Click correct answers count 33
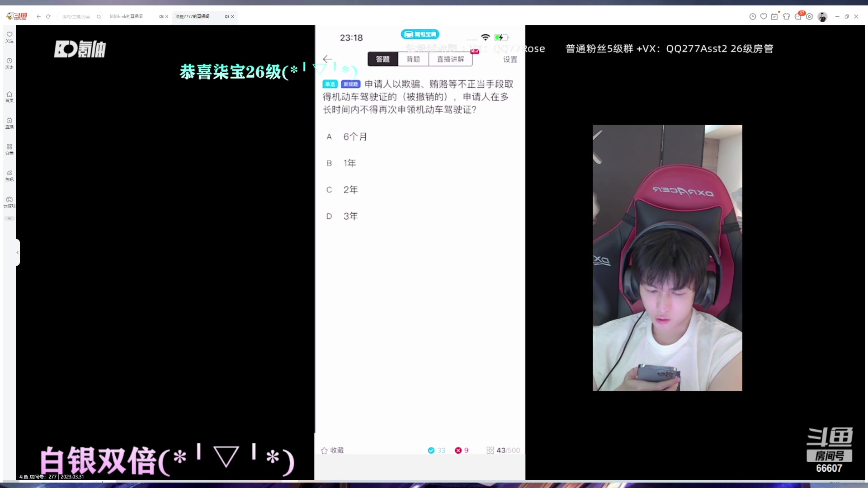The height and width of the screenshot is (488, 868). [436, 450]
